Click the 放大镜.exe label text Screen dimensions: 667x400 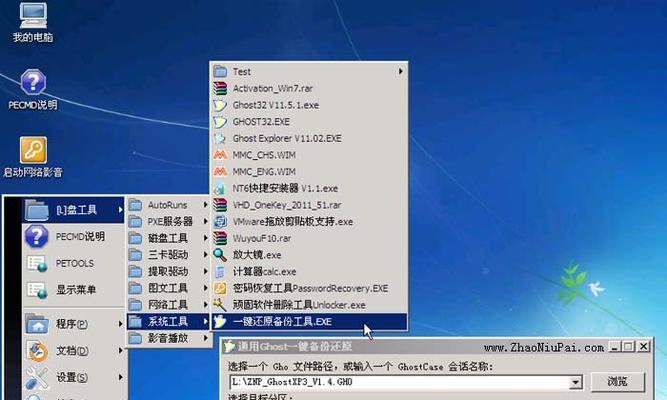coord(257,255)
